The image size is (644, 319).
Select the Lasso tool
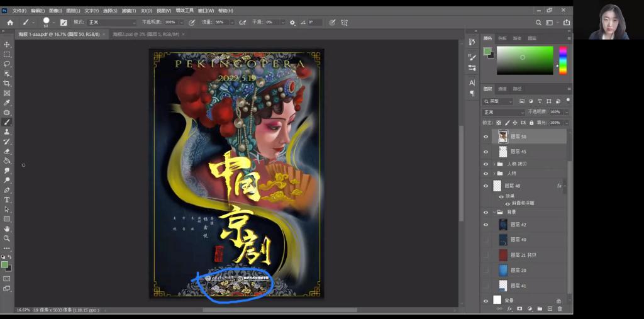pyautogui.click(x=7, y=64)
